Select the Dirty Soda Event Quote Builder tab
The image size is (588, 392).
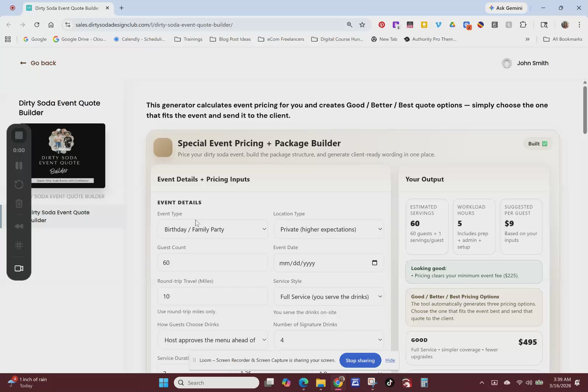(x=66, y=8)
